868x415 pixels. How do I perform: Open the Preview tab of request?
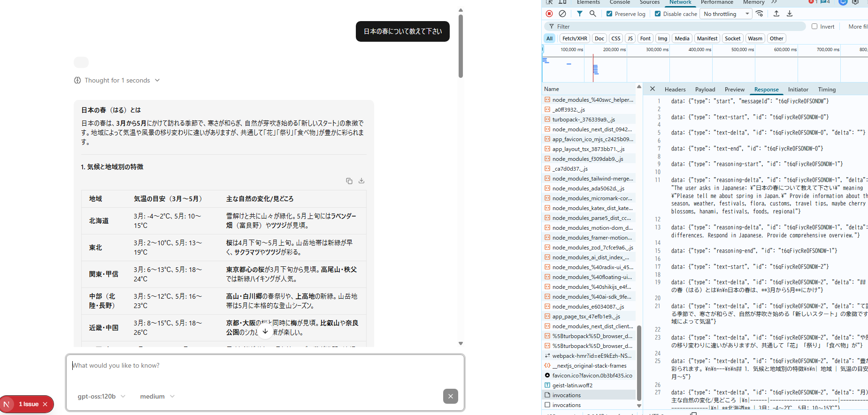pos(735,89)
